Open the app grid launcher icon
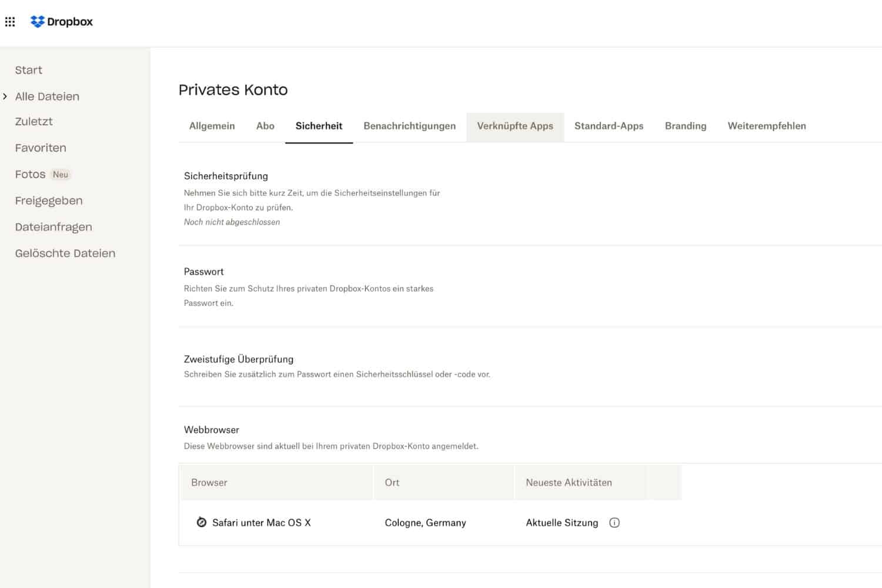The height and width of the screenshot is (588, 882). (x=10, y=22)
